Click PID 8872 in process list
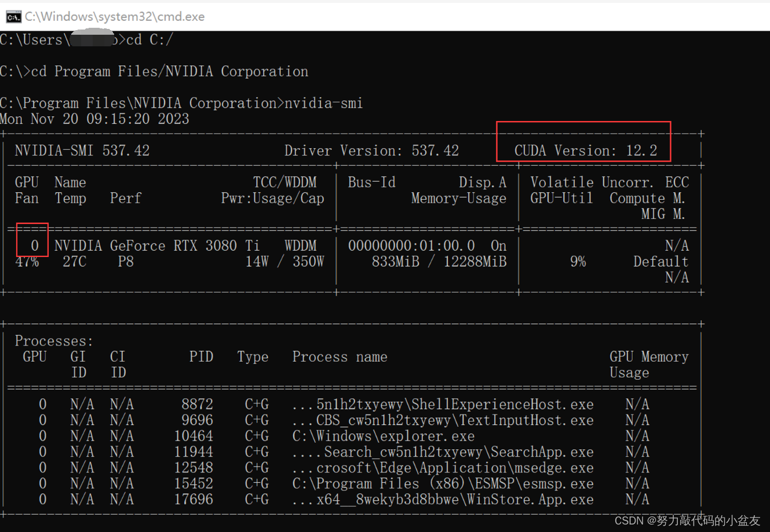This screenshot has height=532, width=770. coord(197,404)
